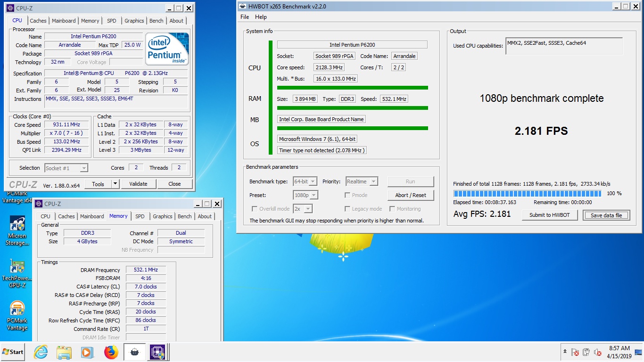
Task: Open Micron Storage desktop shortcut
Action: [17, 231]
